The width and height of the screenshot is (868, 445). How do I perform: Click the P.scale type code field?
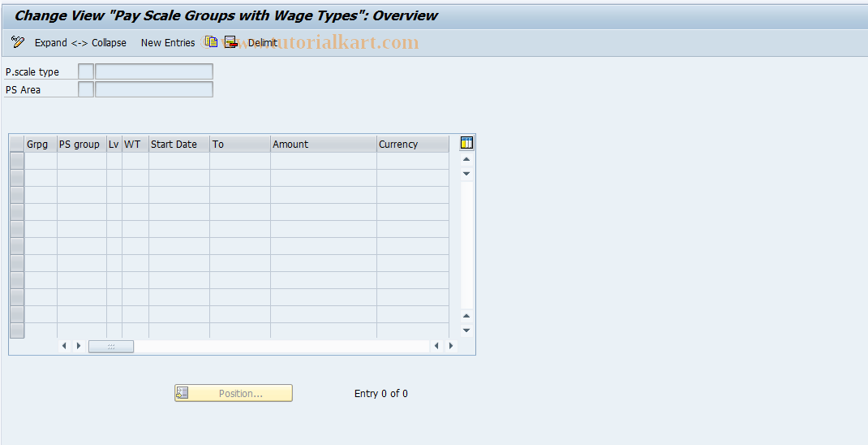86,71
